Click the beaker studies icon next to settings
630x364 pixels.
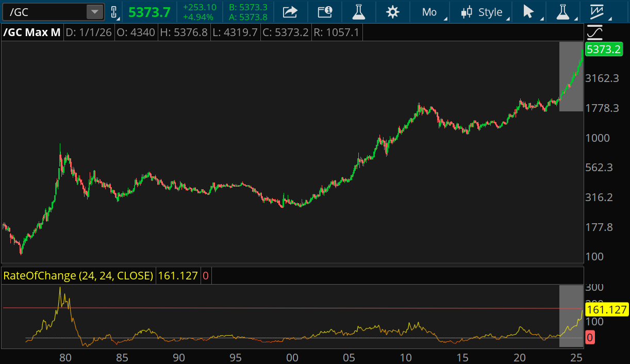359,12
